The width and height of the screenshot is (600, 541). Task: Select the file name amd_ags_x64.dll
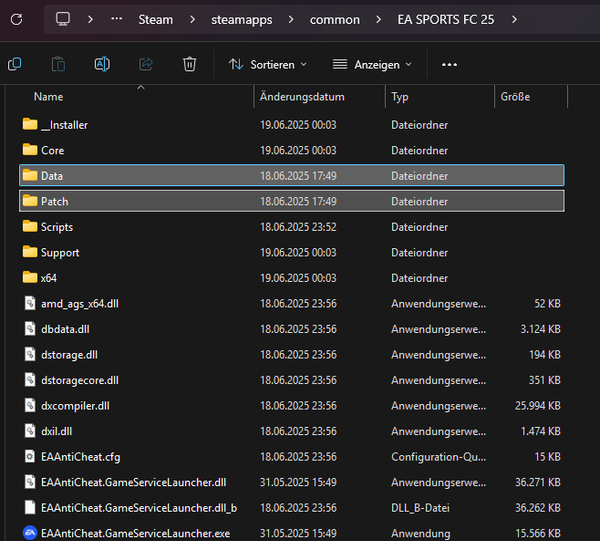(80, 304)
